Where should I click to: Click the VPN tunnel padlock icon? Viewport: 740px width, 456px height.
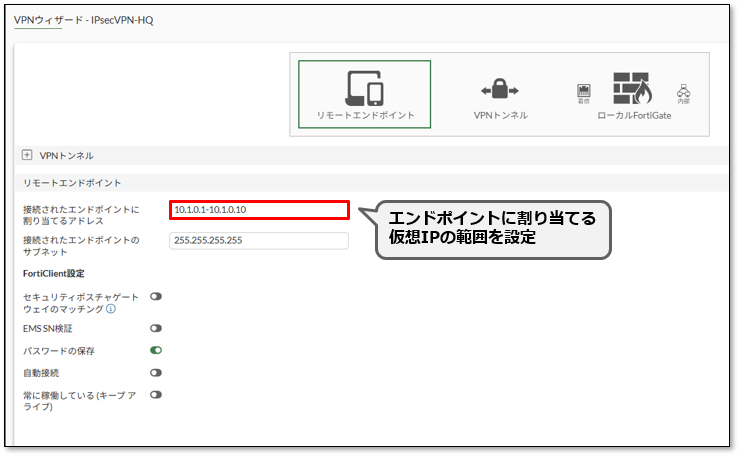(500, 89)
